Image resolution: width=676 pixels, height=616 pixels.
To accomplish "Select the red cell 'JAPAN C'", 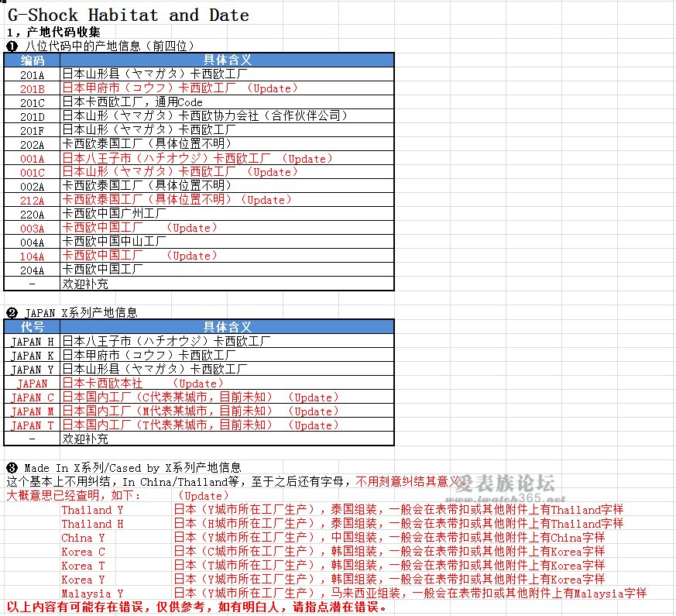I will 32,397.
